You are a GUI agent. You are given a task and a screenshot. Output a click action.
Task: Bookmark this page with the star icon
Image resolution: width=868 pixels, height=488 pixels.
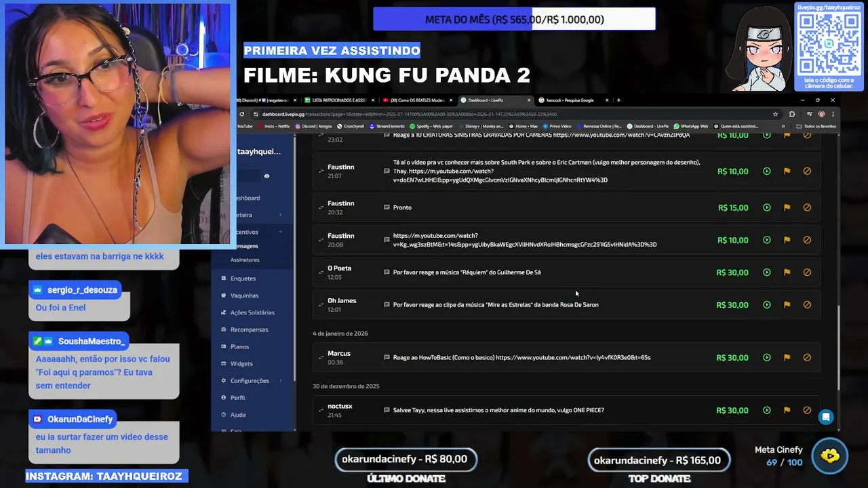[x=775, y=114]
